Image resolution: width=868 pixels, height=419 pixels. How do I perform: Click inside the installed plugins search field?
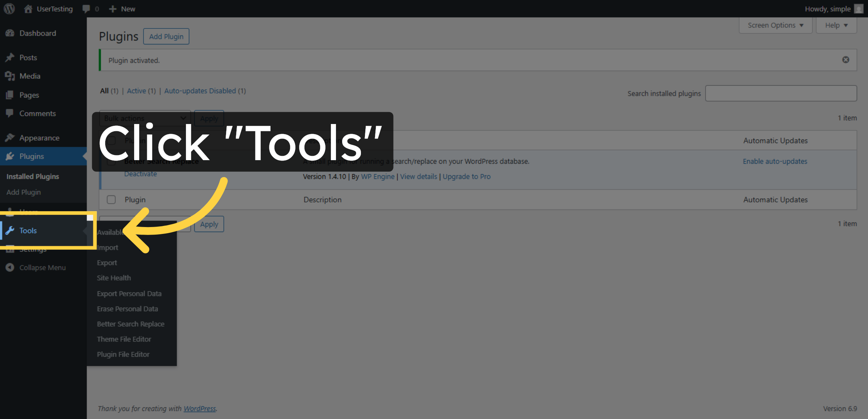(x=781, y=93)
